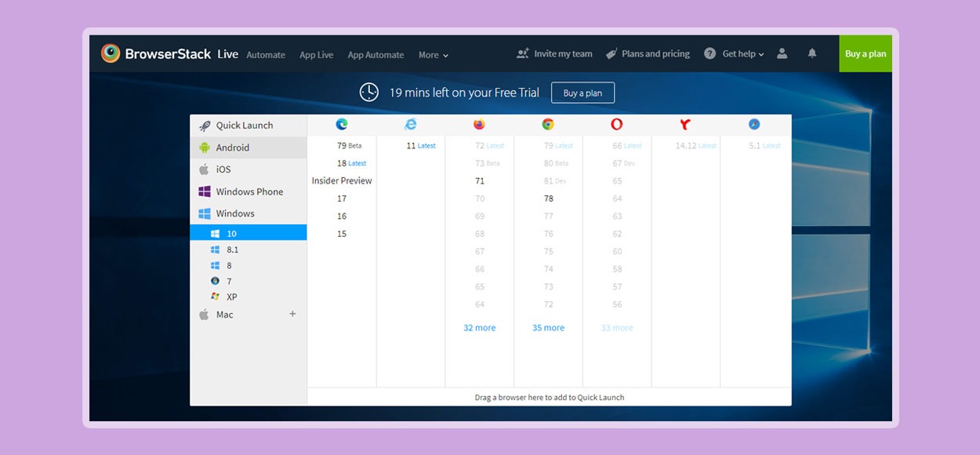Open the user account icon
The image size is (980, 455).
tap(782, 53)
